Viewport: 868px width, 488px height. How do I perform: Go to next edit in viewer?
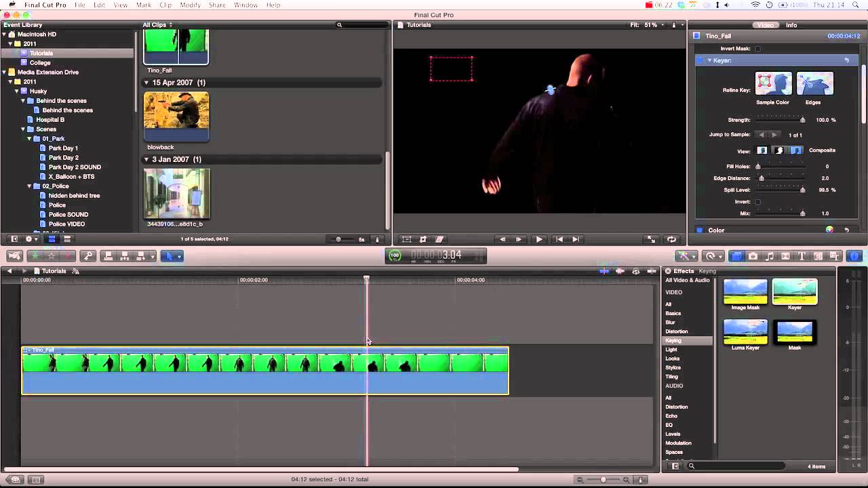point(576,239)
